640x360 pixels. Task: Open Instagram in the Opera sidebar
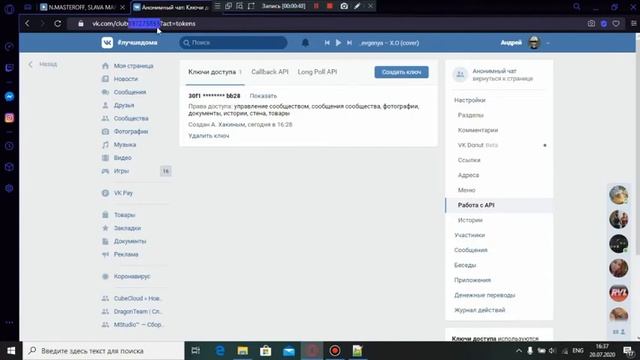[9, 118]
